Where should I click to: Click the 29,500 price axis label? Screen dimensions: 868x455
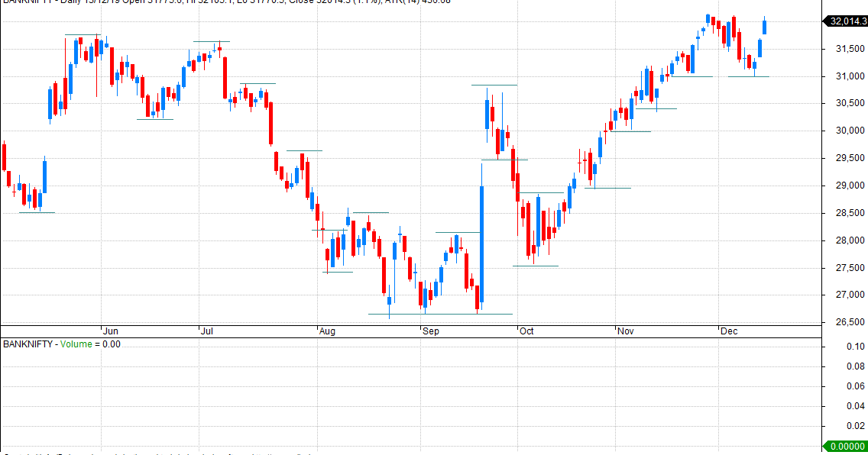(x=850, y=158)
